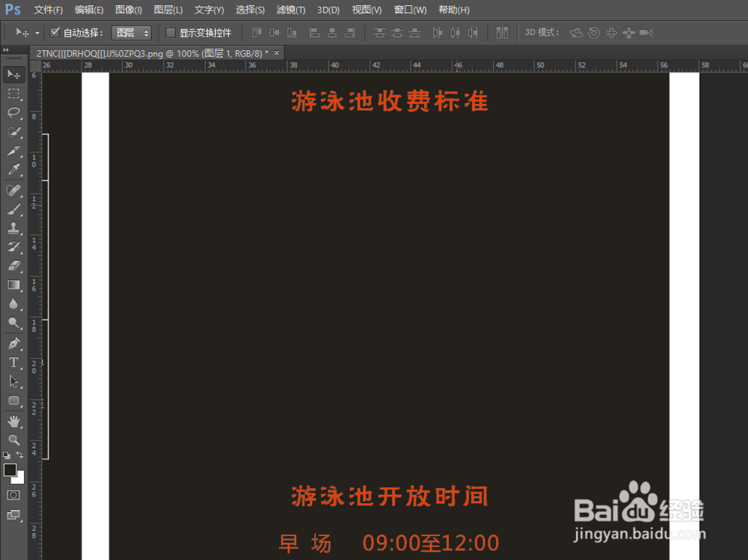
Task: Select the Rounded Rectangle shape tool
Action: tap(13, 401)
